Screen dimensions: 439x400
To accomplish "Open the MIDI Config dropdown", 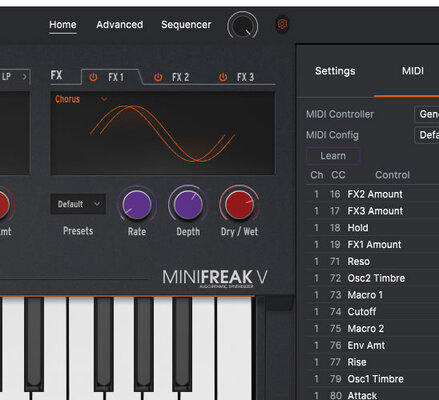I will click(427, 135).
